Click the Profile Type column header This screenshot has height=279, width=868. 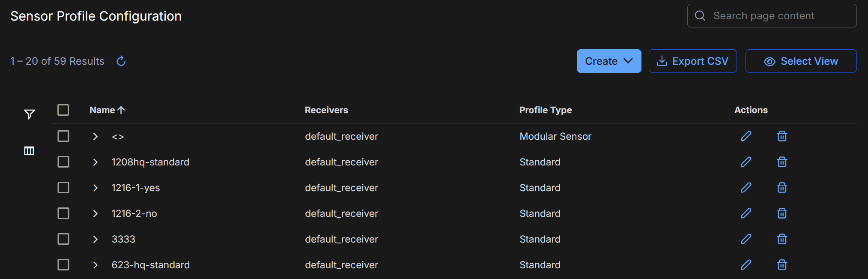(545, 110)
